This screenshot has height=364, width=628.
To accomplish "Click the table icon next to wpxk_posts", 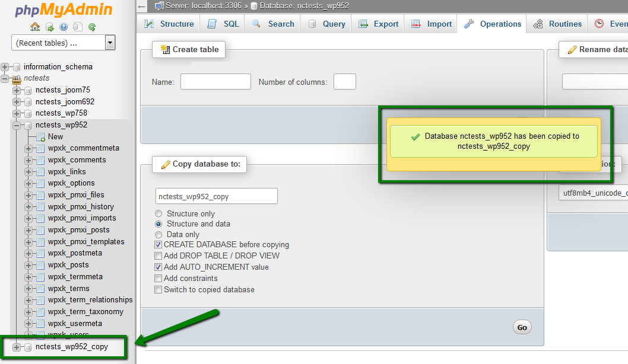I will (40, 265).
